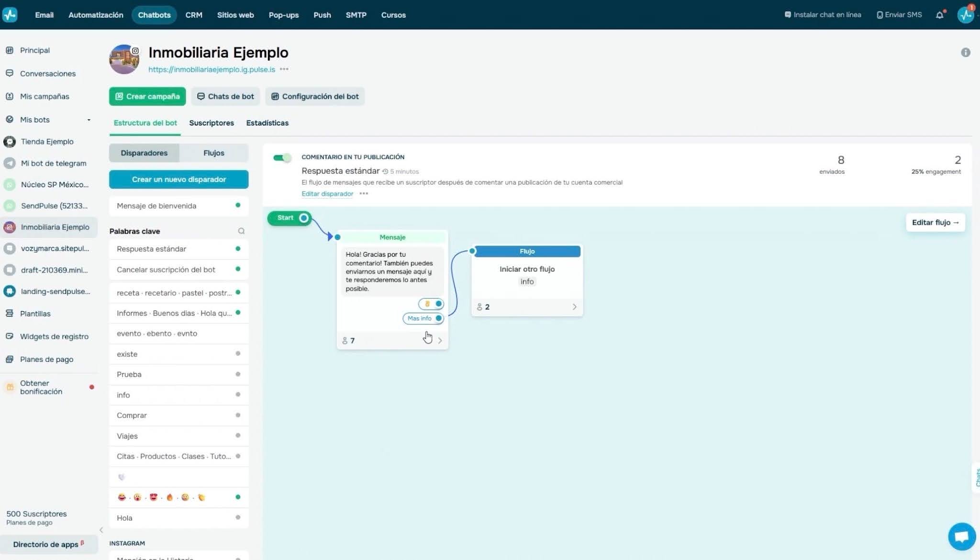Open Directorio de apps
Image resolution: width=980 pixels, height=560 pixels.
(x=49, y=544)
